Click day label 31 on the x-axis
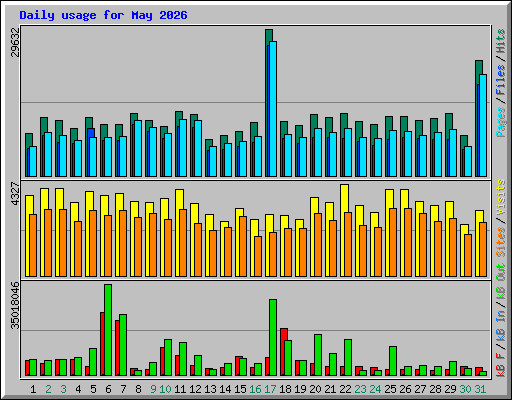 click(x=480, y=389)
